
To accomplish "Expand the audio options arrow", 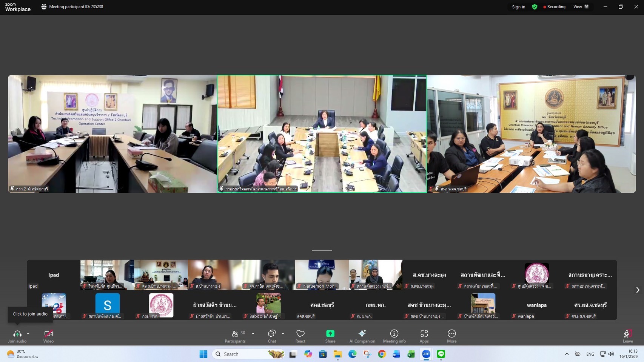I will pyautogui.click(x=28, y=334).
